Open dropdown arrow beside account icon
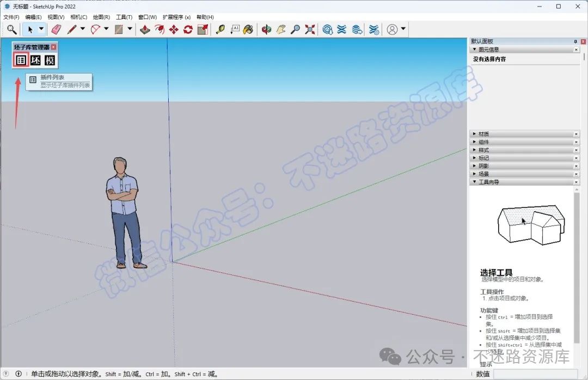 403,28
